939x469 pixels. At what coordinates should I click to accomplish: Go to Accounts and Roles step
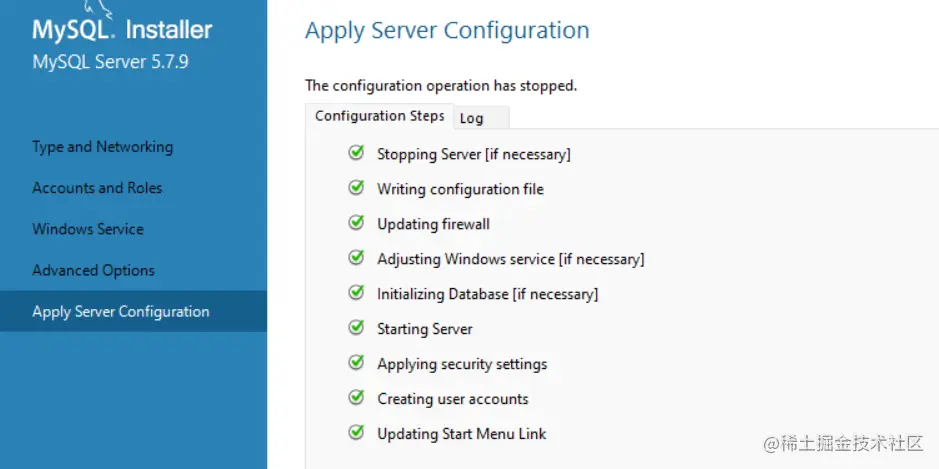pos(97,188)
